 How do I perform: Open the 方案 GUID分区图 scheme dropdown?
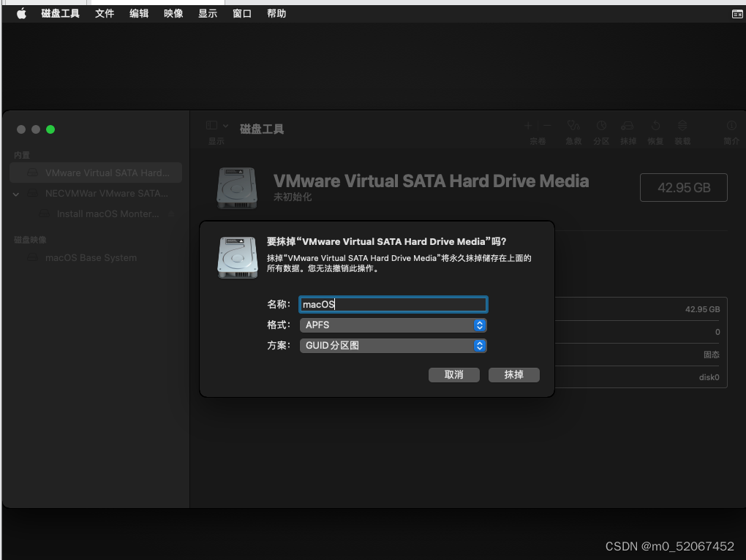(x=393, y=346)
